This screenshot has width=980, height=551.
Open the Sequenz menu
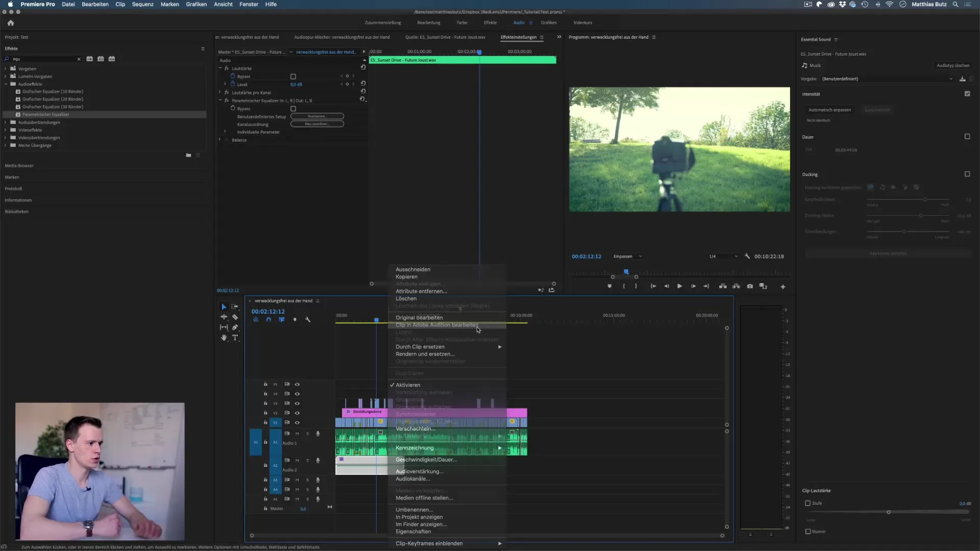click(142, 4)
